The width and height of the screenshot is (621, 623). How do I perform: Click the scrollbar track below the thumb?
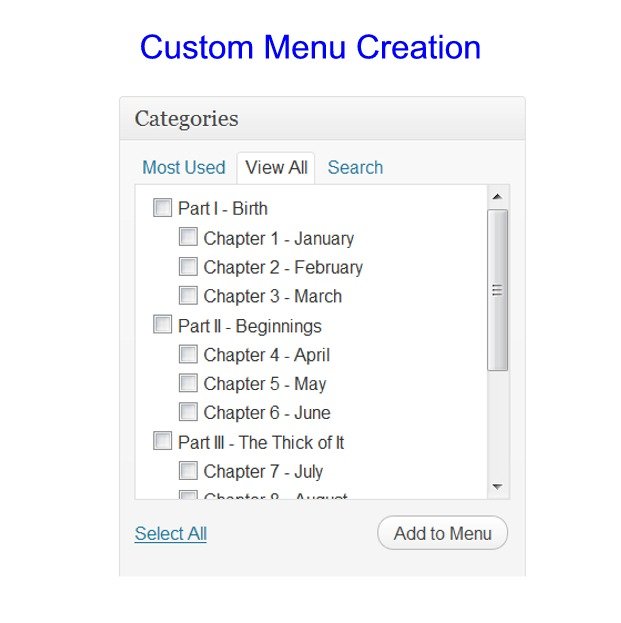(497, 423)
